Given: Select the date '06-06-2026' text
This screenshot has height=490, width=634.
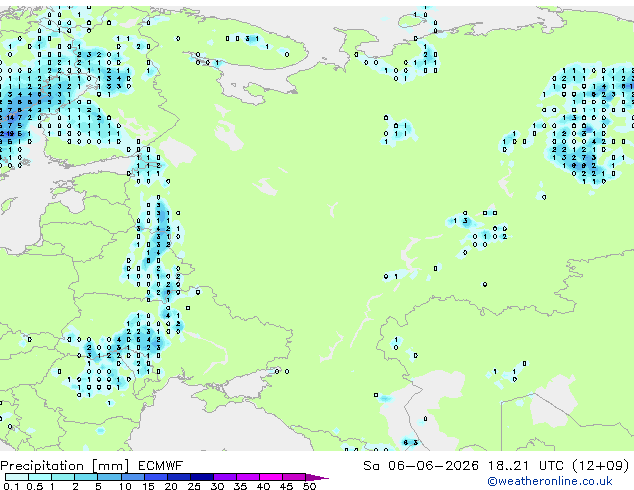Looking at the screenshot, I should tap(433, 466).
